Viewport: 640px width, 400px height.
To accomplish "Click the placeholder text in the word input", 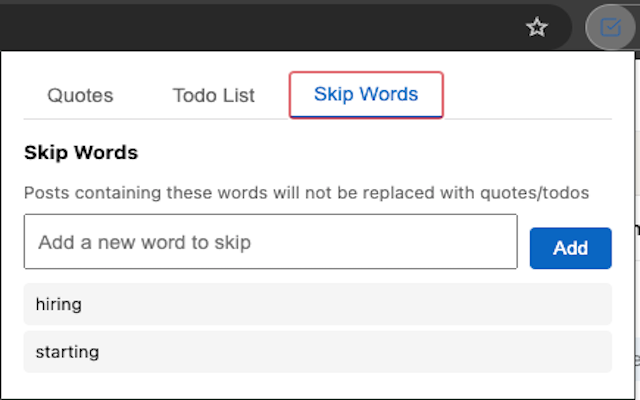I will point(144,242).
